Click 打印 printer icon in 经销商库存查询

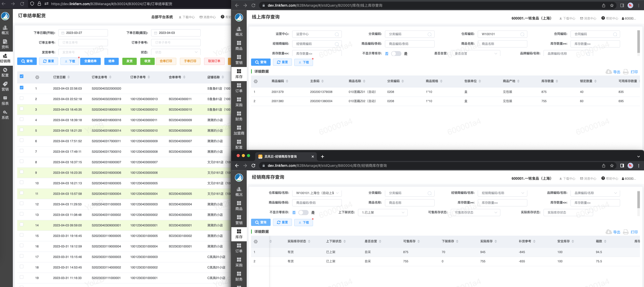[626, 232]
